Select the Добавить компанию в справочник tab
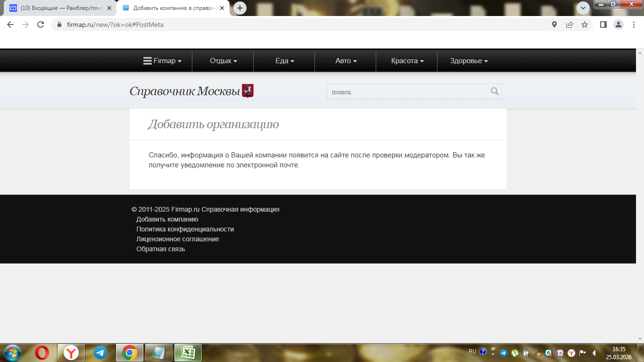Image resolution: width=644 pixels, height=362 pixels. 174,8
